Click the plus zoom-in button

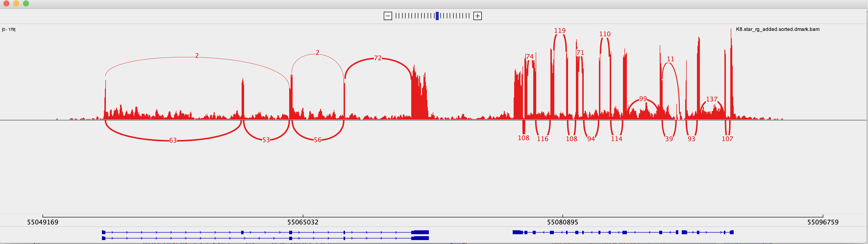[x=477, y=16]
